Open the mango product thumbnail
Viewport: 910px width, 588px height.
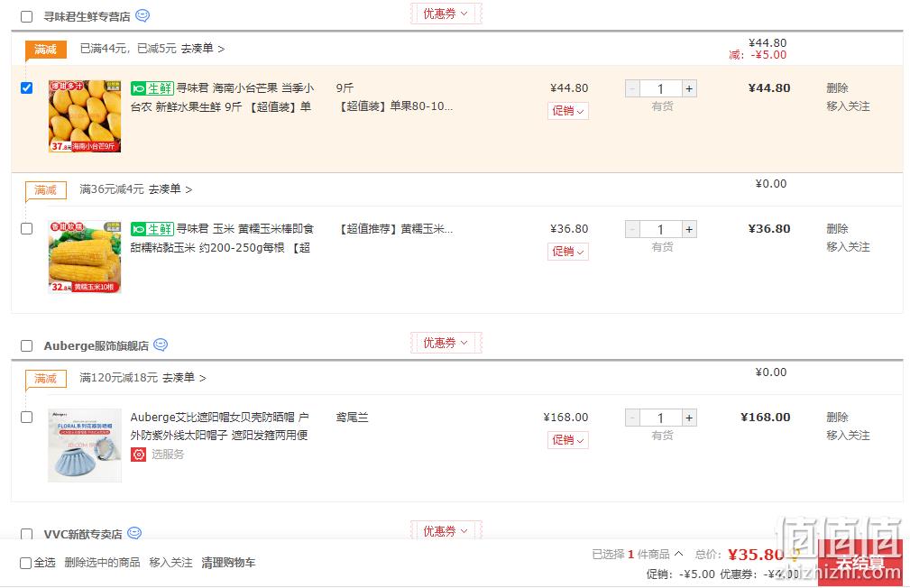coord(85,116)
